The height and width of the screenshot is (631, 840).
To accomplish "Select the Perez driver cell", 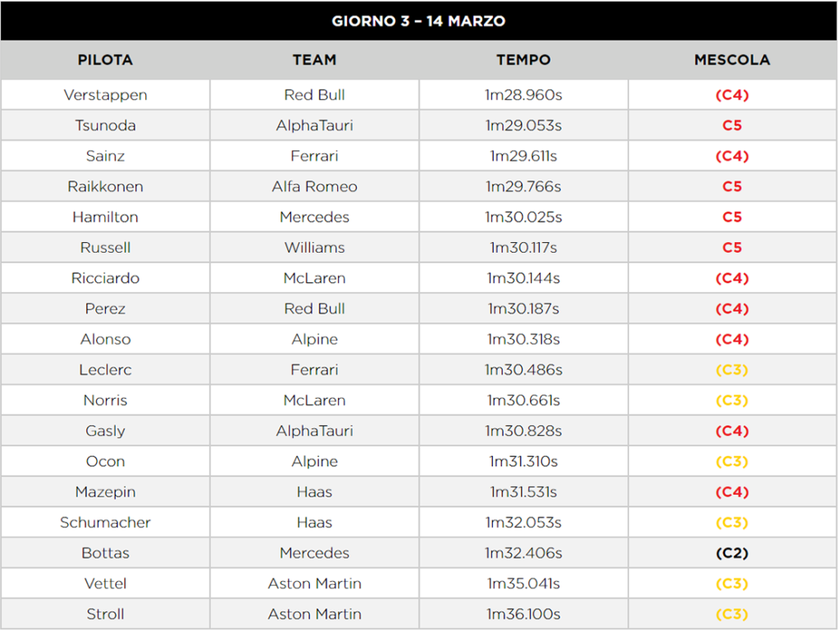I will (x=105, y=309).
